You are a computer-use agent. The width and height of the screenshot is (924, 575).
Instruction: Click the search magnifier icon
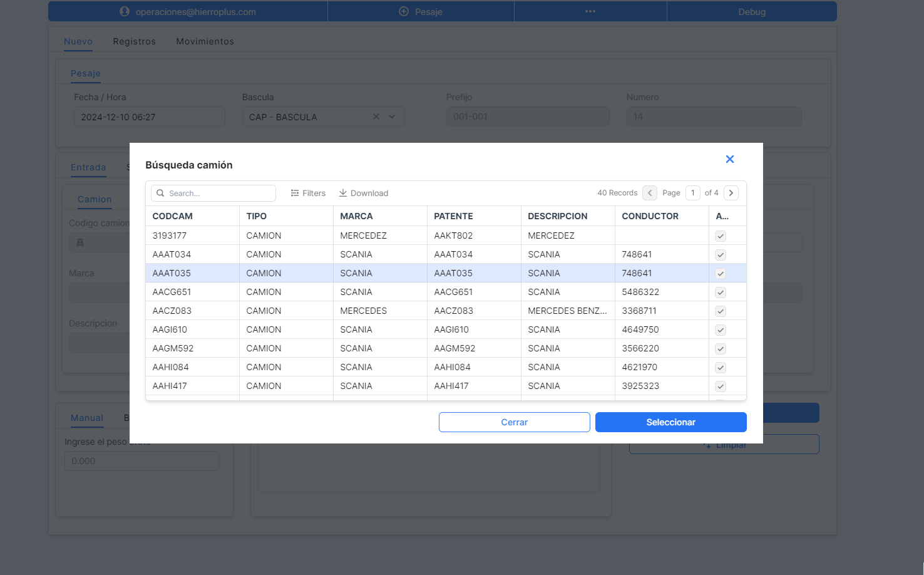click(160, 193)
